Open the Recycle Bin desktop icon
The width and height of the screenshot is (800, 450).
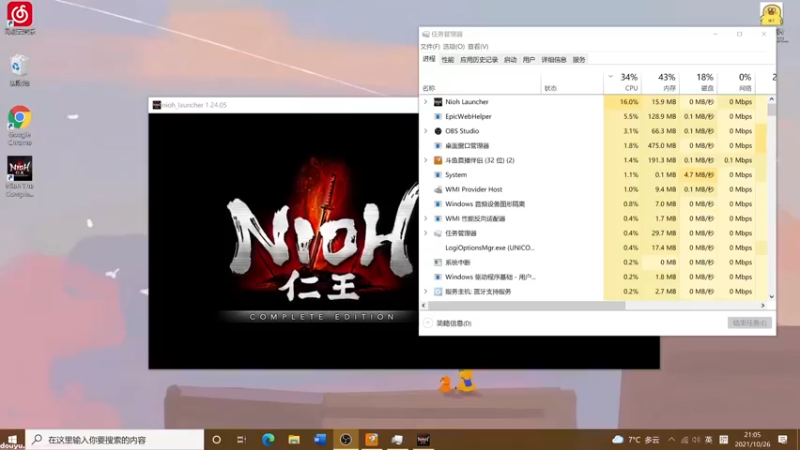pyautogui.click(x=19, y=70)
